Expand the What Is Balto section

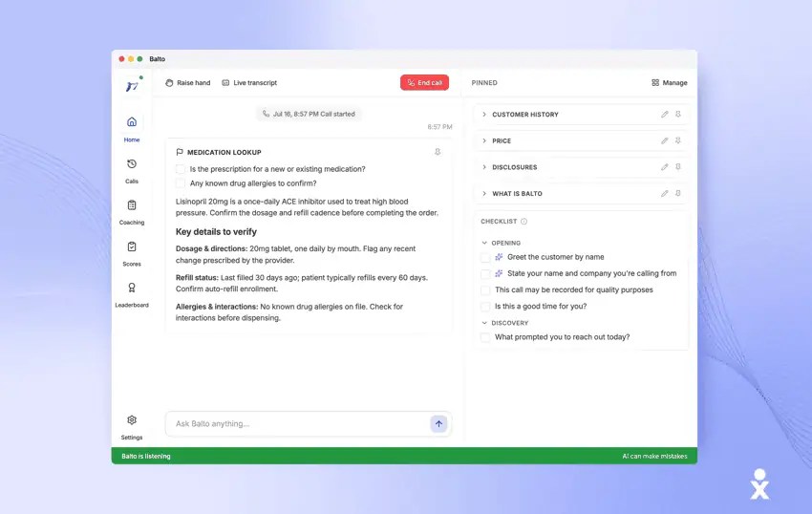[484, 193]
